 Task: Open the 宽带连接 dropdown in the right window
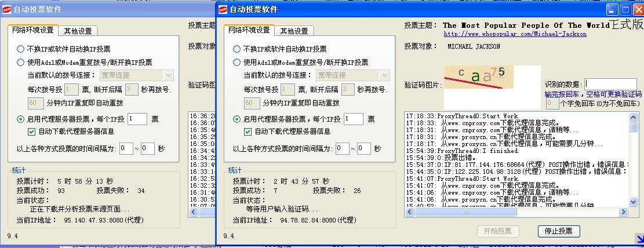tap(384, 75)
